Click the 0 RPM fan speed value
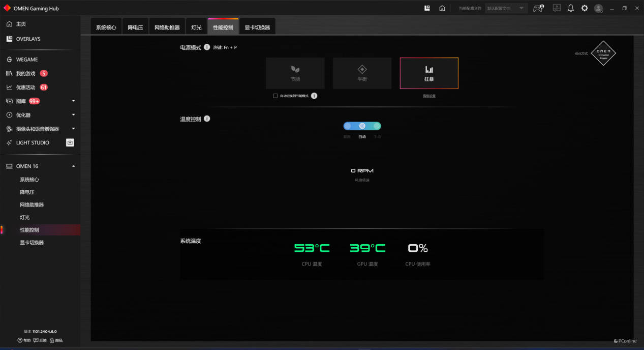The height and width of the screenshot is (350, 644). point(362,171)
